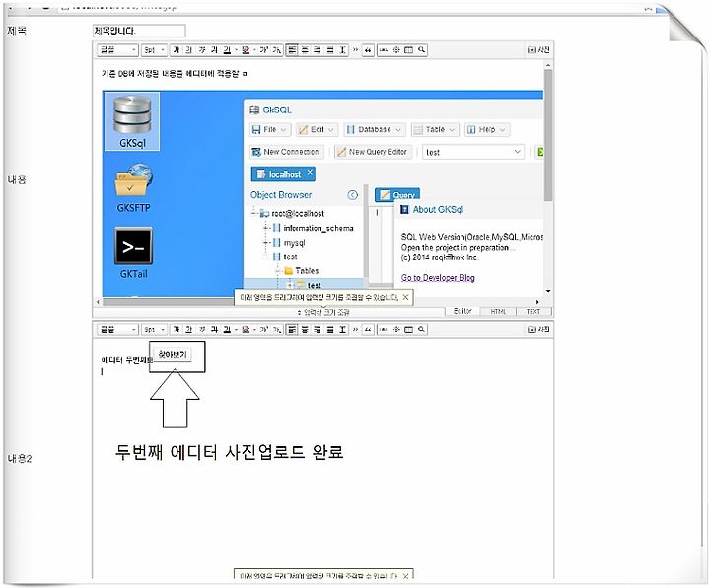
Task: Open line height tool in first editor
Action: click(343, 50)
